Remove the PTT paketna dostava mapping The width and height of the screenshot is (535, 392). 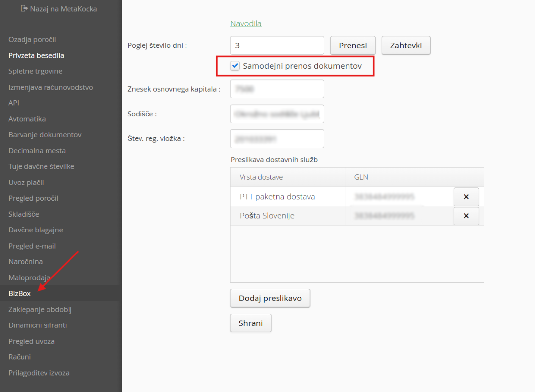pos(466,197)
